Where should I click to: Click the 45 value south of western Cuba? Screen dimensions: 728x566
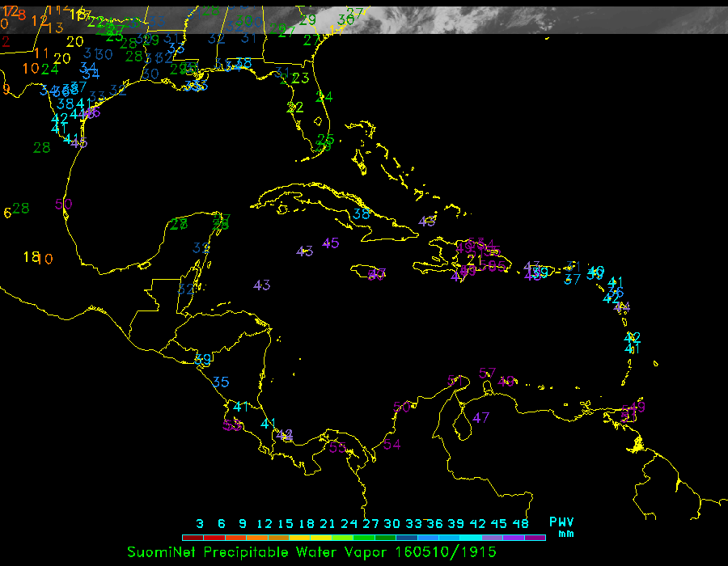pyautogui.click(x=330, y=243)
